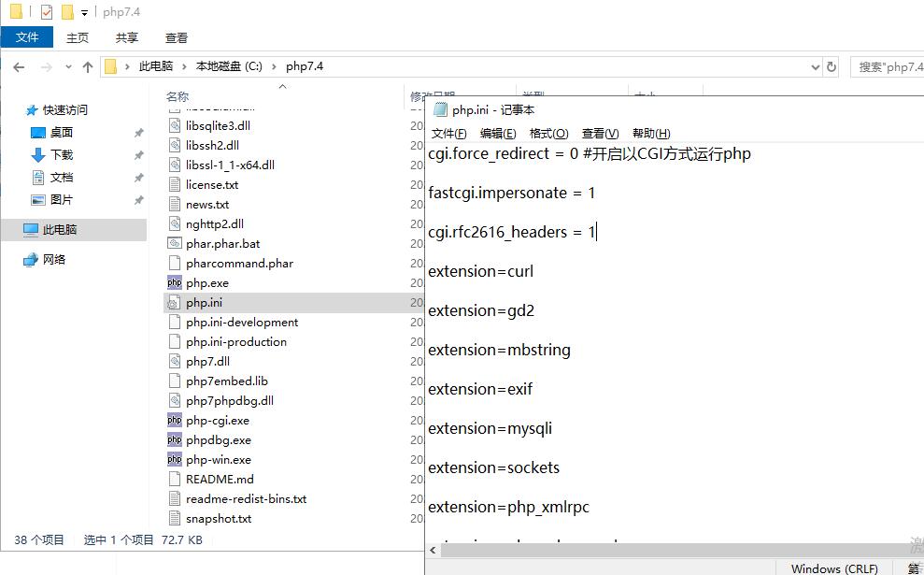
Task: Click the 名称 column header
Action: point(178,96)
